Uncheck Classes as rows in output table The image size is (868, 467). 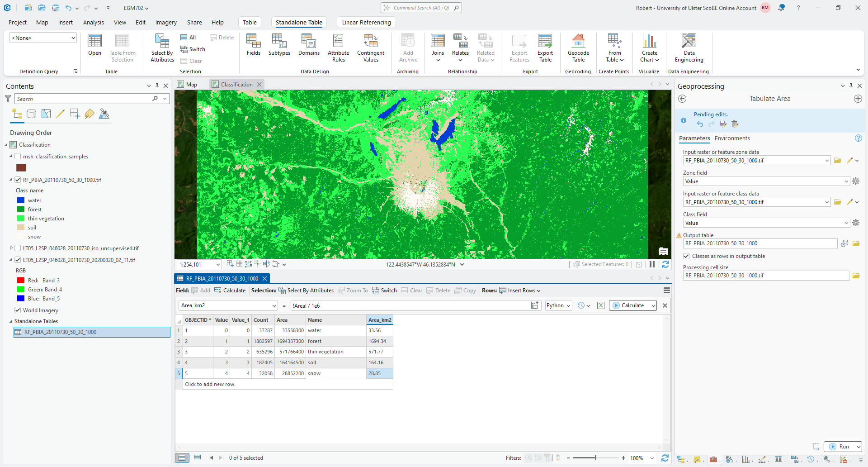[686, 256]
